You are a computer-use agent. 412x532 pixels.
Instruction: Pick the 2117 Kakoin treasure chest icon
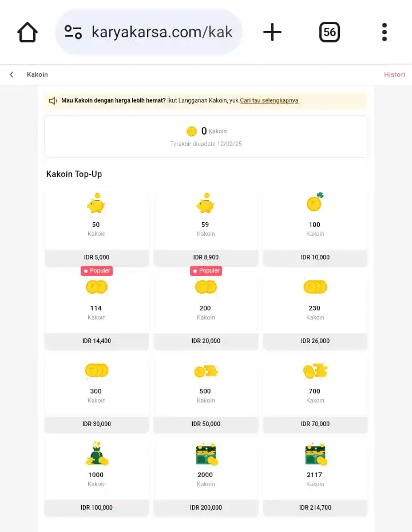coord(315,454)
